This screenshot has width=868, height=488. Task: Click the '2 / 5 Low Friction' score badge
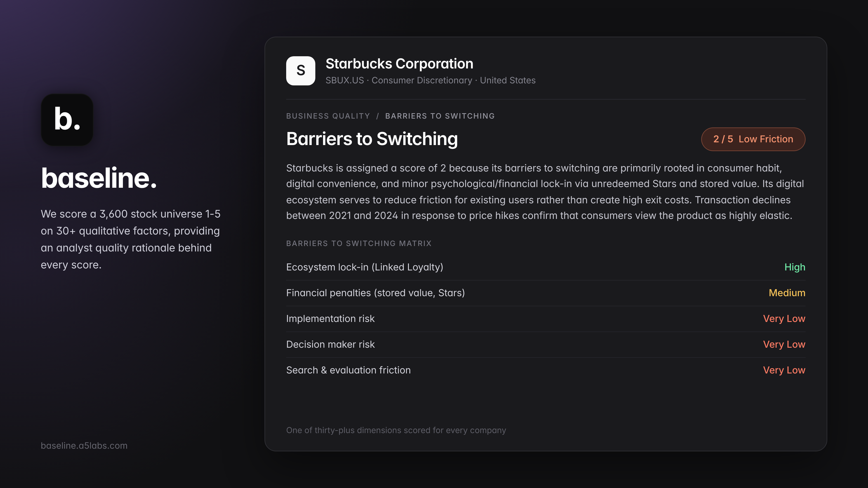click(x=753, y=139)
